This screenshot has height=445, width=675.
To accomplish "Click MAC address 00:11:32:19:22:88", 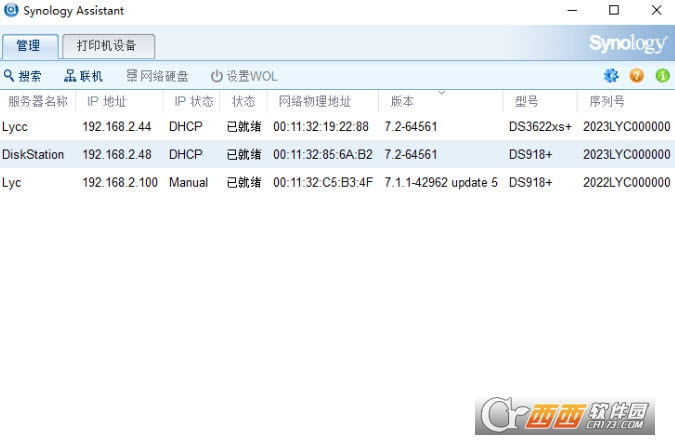I will coord(321,127).
